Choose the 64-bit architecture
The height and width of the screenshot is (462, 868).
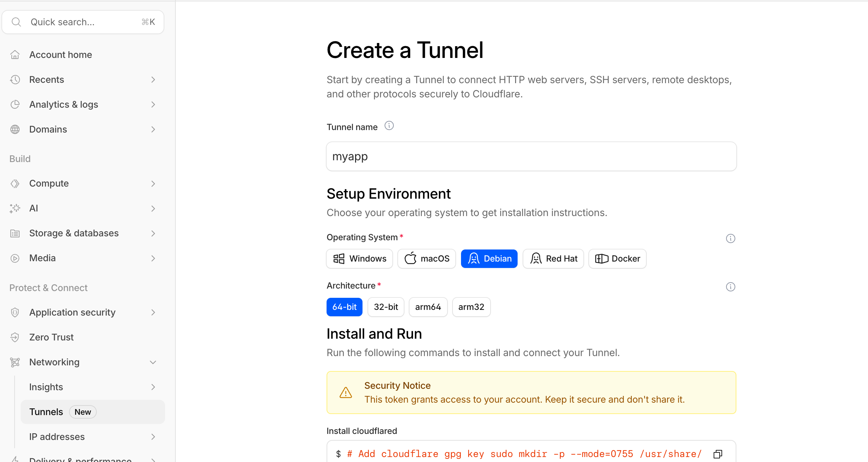(x=344, y=307)
